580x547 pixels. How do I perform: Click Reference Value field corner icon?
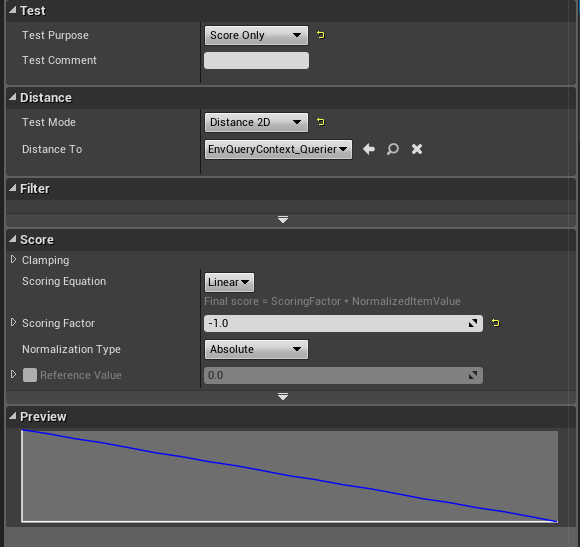click(x=473, y=375)
